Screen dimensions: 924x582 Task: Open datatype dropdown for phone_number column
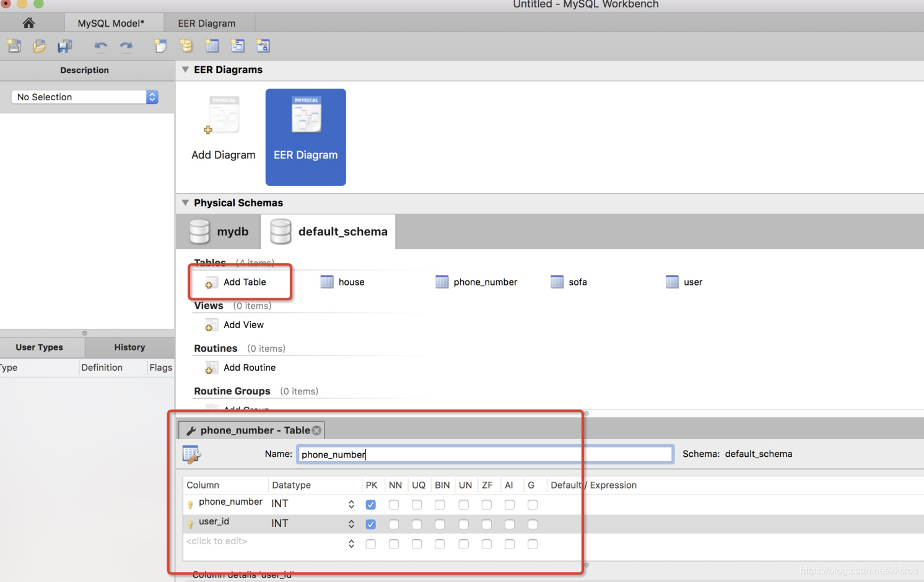tap(351, 505)
